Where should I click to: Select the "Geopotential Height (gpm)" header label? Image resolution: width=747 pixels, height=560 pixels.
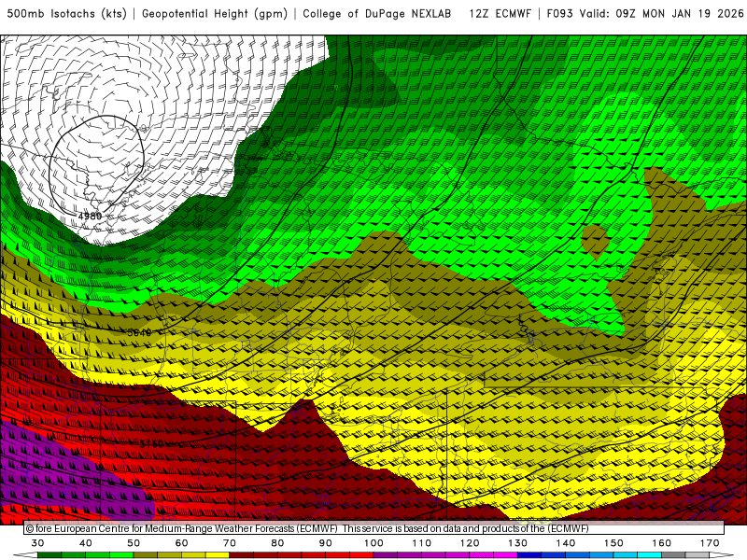coord(215,14)
